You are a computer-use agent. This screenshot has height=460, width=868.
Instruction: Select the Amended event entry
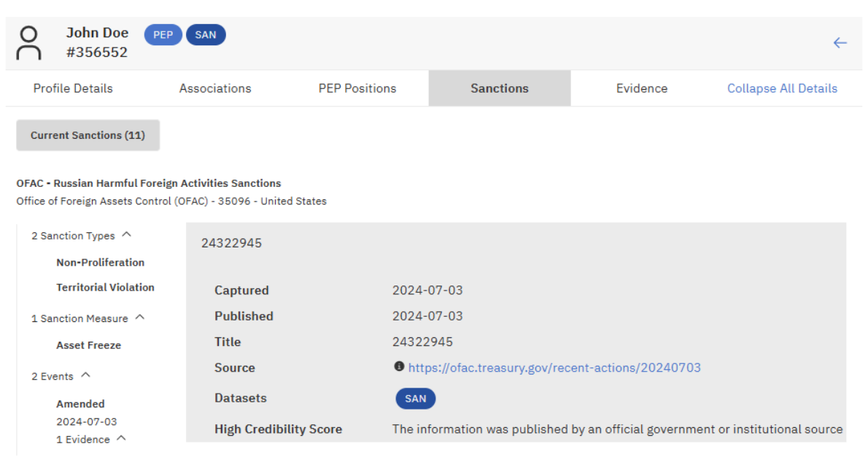[80, 404]
